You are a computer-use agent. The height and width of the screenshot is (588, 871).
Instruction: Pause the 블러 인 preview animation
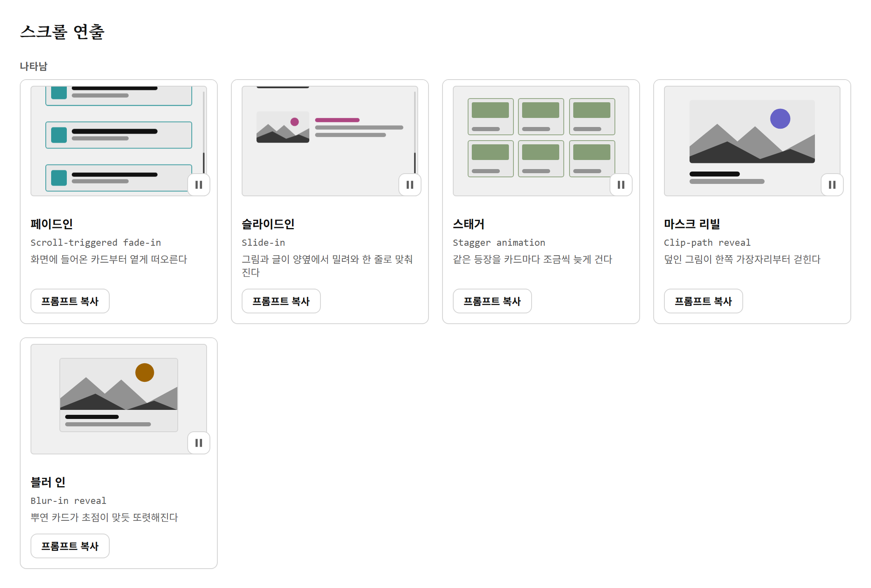pyautogui.click(x=199, y=443)
